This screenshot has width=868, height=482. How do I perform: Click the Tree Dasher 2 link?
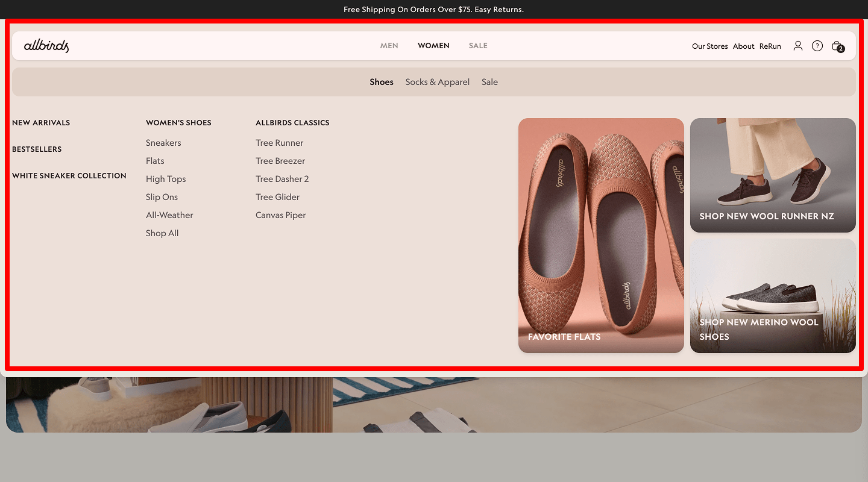[x=282, y=179]
